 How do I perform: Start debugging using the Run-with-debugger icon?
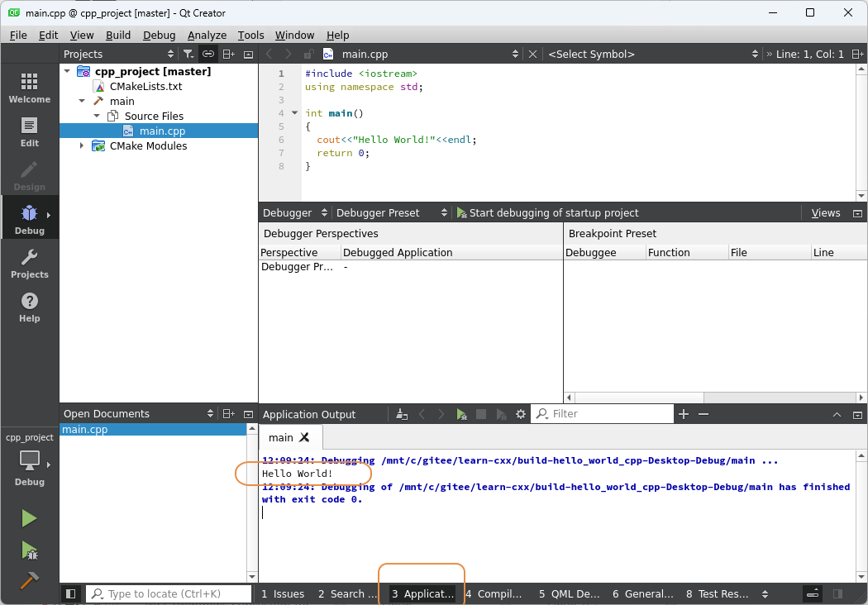tap(29, 550)
